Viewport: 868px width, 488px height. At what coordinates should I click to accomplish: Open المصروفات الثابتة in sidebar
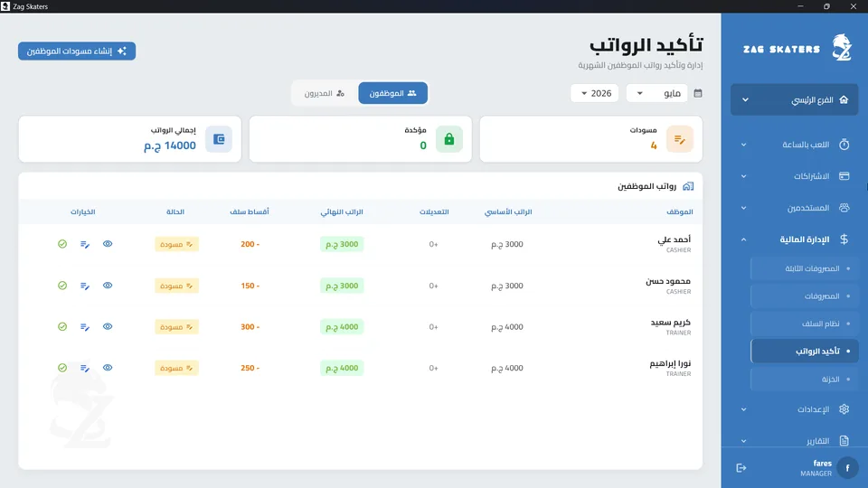pyautogui.click(x=805, y=268)
